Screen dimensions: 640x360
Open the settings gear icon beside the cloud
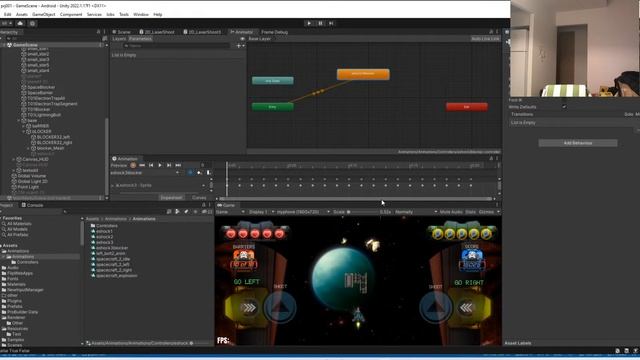pos(32,23)
